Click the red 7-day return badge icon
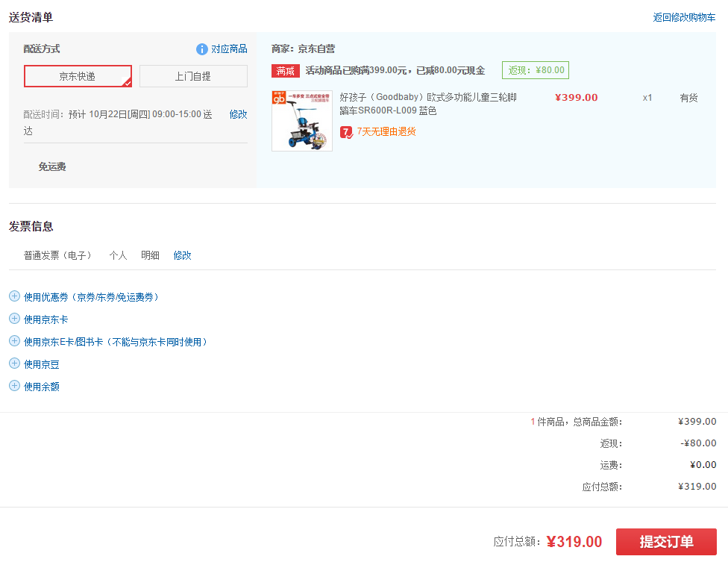This screenshot has width=728, height=565. pyautogui.click(x=346, y=132)
